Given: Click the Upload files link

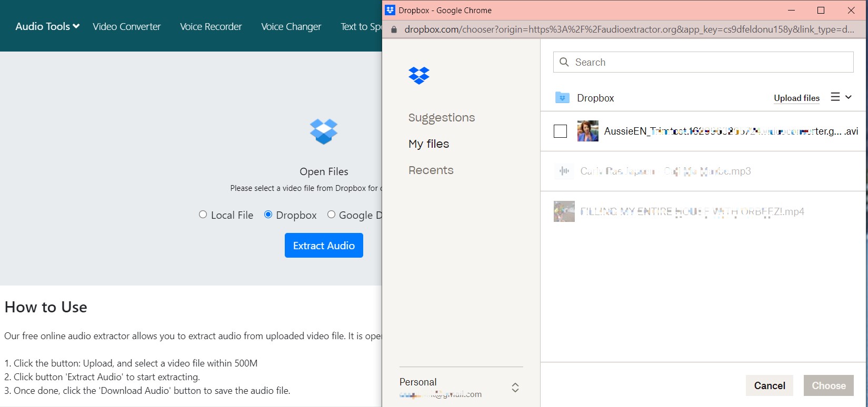Looking at the screenshot, I should 797,98.
